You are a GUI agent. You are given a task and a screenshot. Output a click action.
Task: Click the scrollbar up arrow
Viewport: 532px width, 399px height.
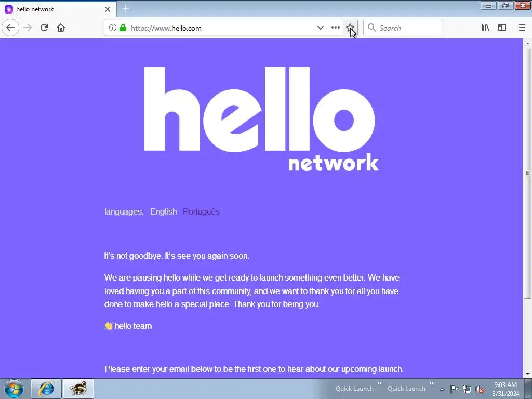(x=527, y=43)
